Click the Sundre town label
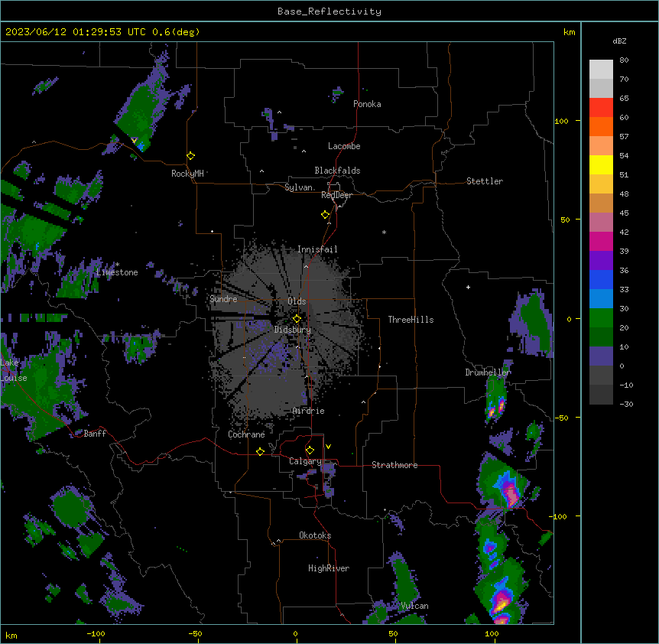The height and width of the screenshot is (644, 659). click(223, 299)
